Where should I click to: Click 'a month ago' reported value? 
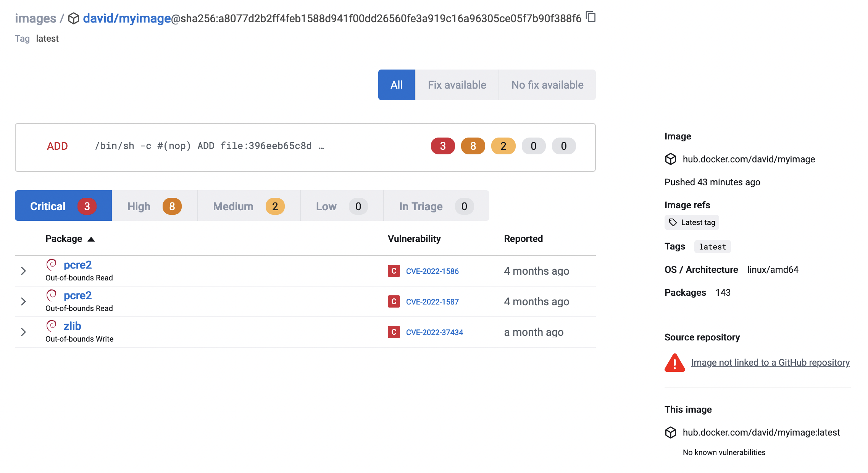coord(534,332)
